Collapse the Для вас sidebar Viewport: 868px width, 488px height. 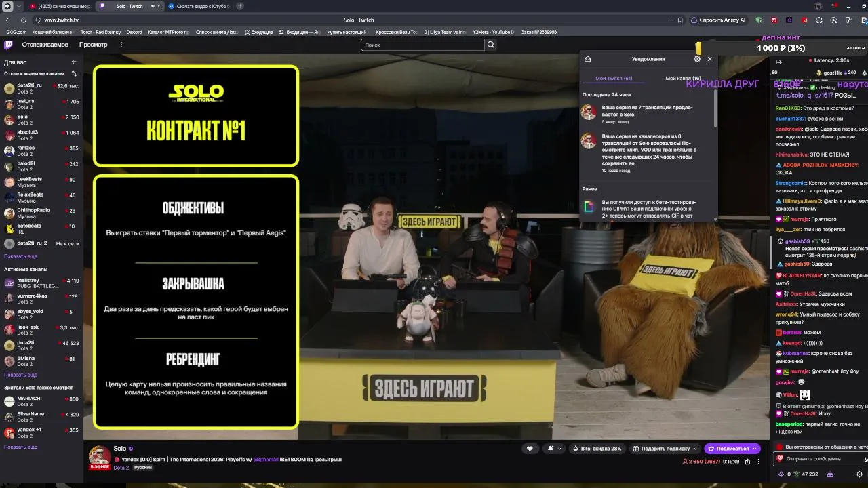[x=75, y=62]
